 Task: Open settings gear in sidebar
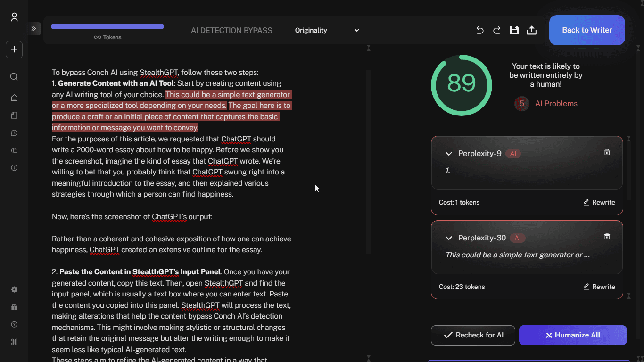click(x=14, y=289)
